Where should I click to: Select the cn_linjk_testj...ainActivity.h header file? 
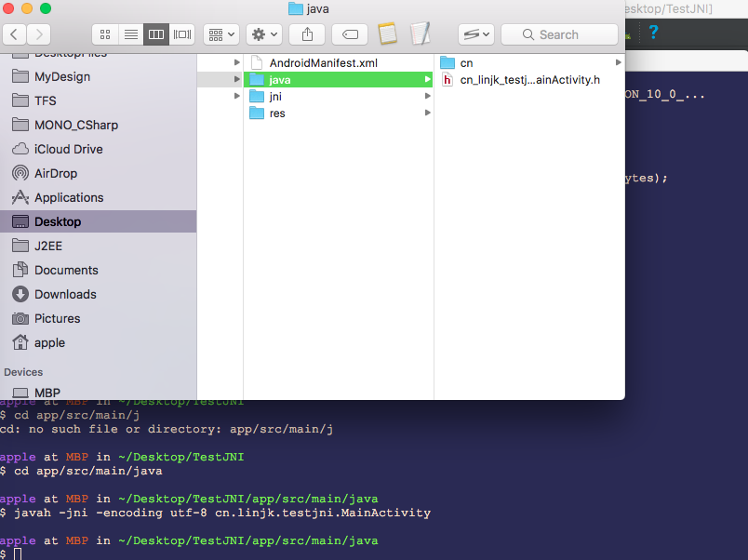pyautogui.click(x=529, y=80)
